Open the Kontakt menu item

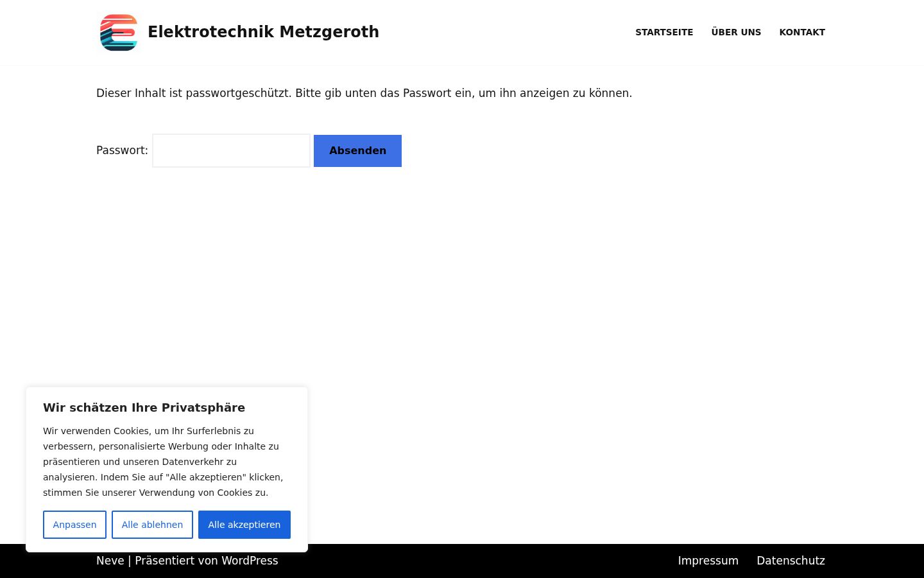pyautogui.click(x=802, y=32)
